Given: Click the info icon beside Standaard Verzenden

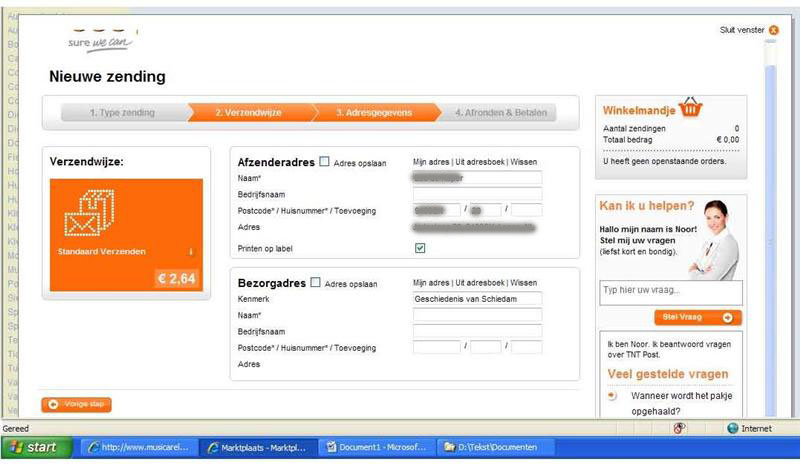Looking at the screenshot, I should point(190,251).
